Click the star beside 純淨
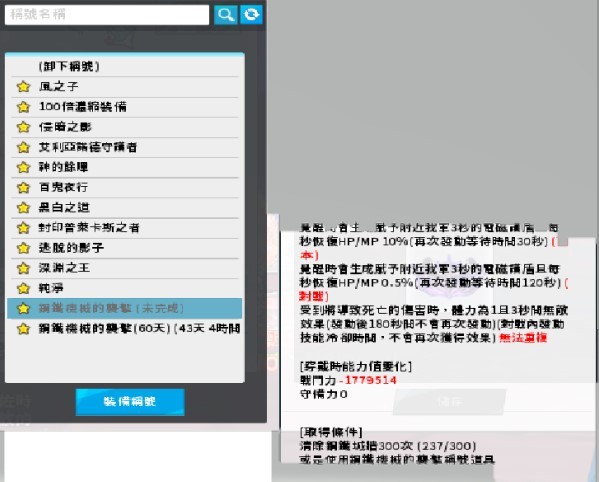 (23, 288)
